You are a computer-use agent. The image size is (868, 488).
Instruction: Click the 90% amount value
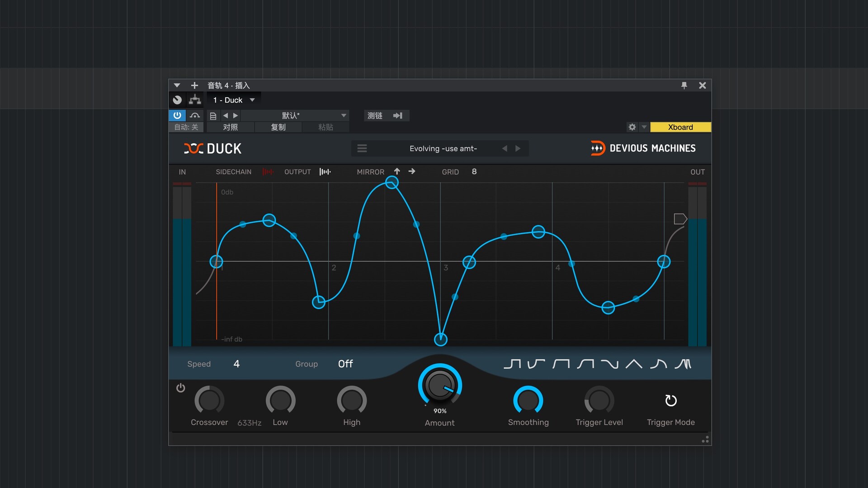(x=440, y=411)
